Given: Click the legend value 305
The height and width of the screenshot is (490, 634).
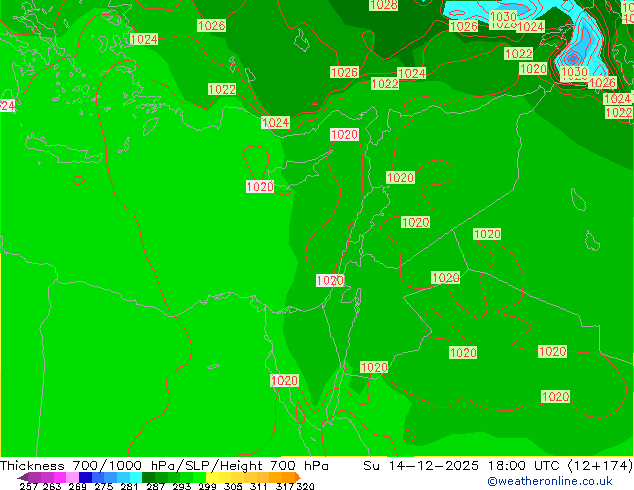Looking at the screenshot, I should click(233, 486).
